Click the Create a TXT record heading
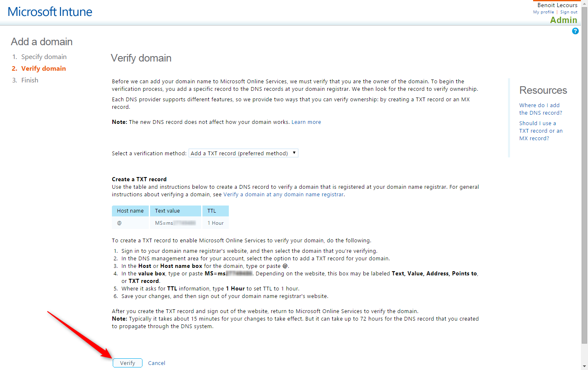The image size is (588, 370). [x=139, y=179]
